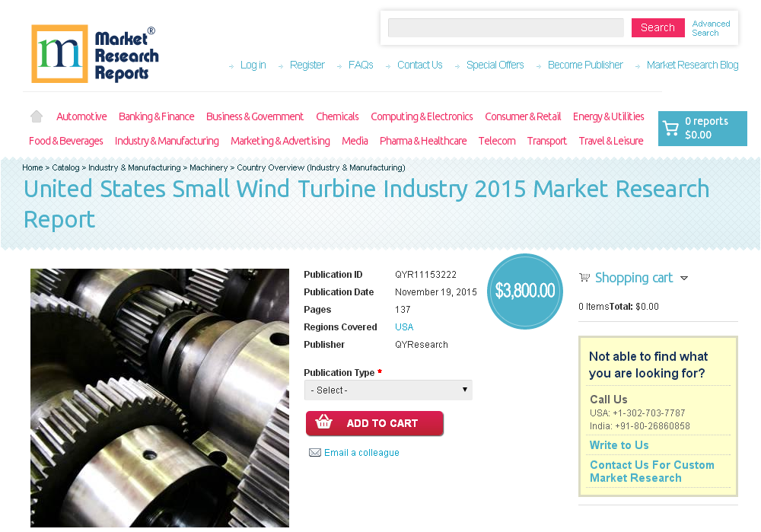Open the Publication Type select box
The width and height of the screenshot is (761, 532).
pyautogui.click(x=388, y=390)
